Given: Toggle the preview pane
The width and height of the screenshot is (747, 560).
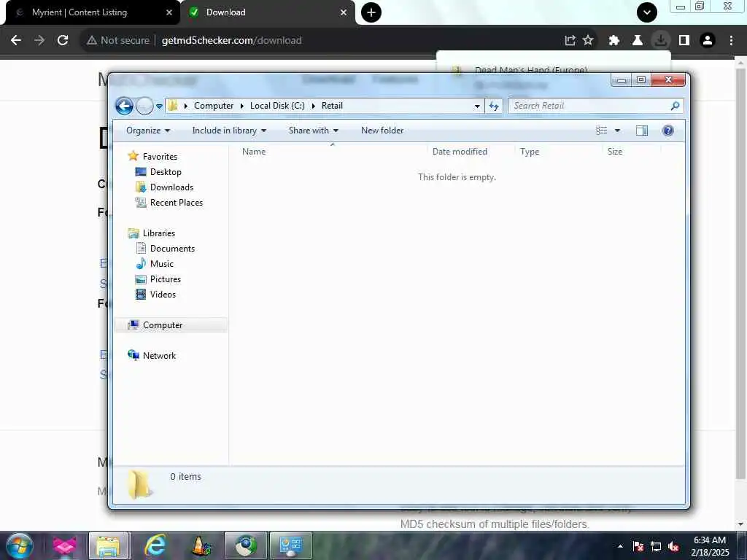Looking at the screenshot, I should (642, 131).
